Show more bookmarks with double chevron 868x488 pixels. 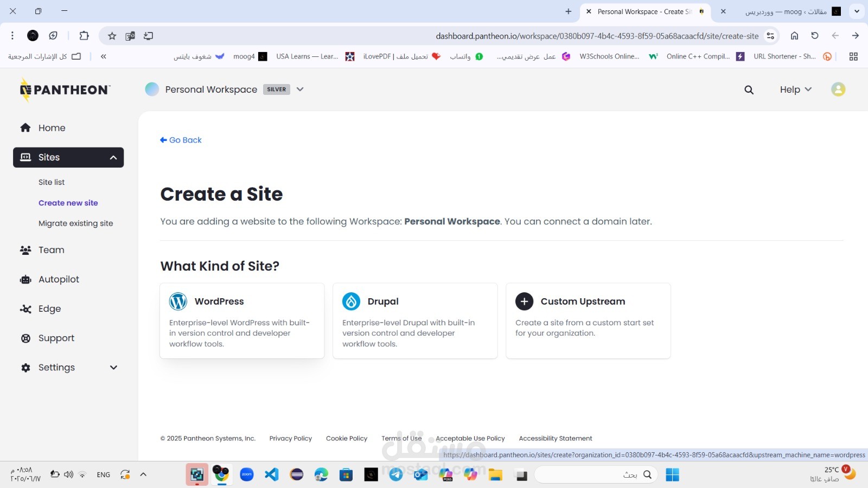[x=103, y=56]
